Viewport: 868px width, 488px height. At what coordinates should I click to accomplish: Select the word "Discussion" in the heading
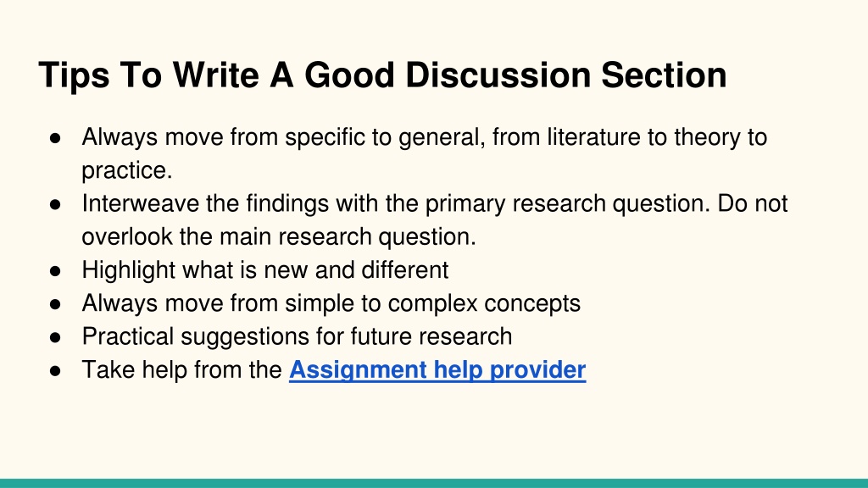pyautogui.click(x=498, y=75)
